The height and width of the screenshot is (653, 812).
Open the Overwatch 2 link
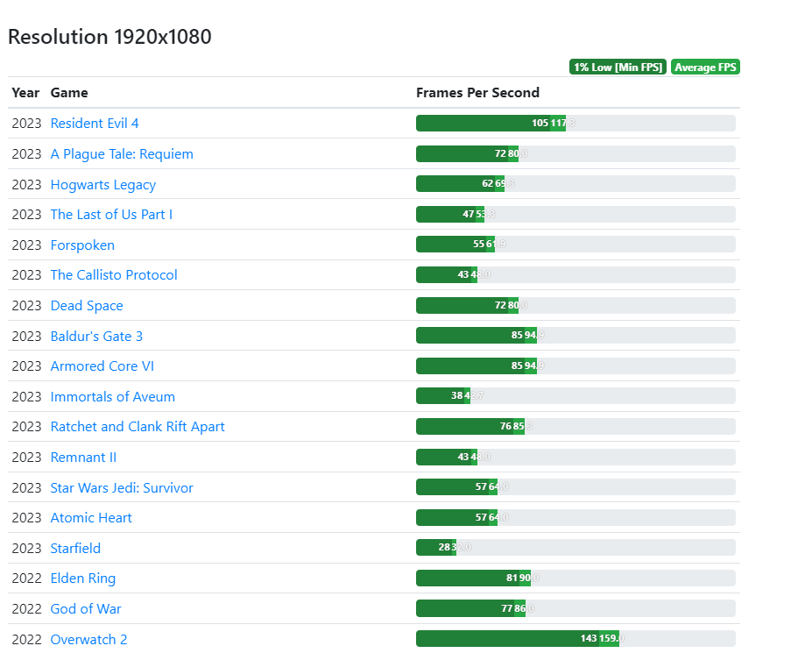tap(88, 640)
